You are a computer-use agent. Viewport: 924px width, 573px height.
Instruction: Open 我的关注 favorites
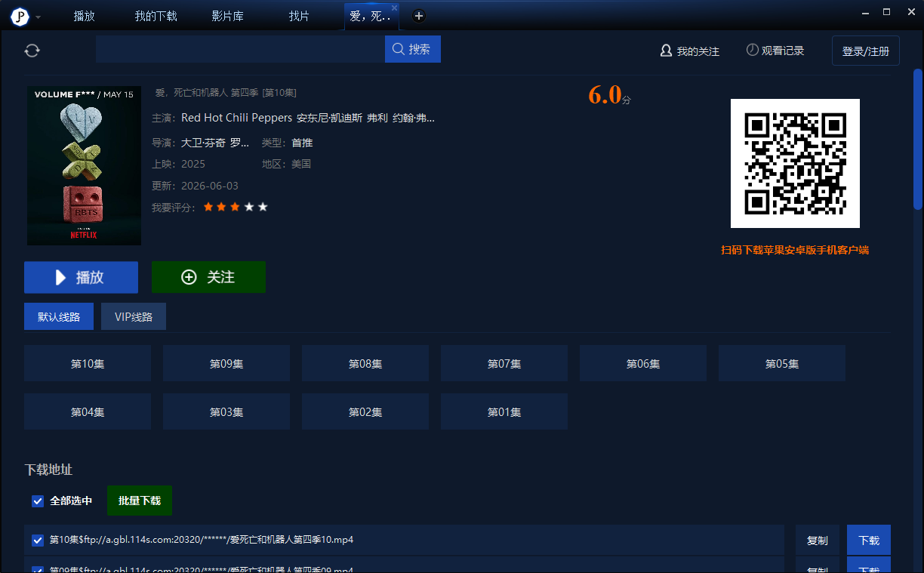tap(689, 51)
